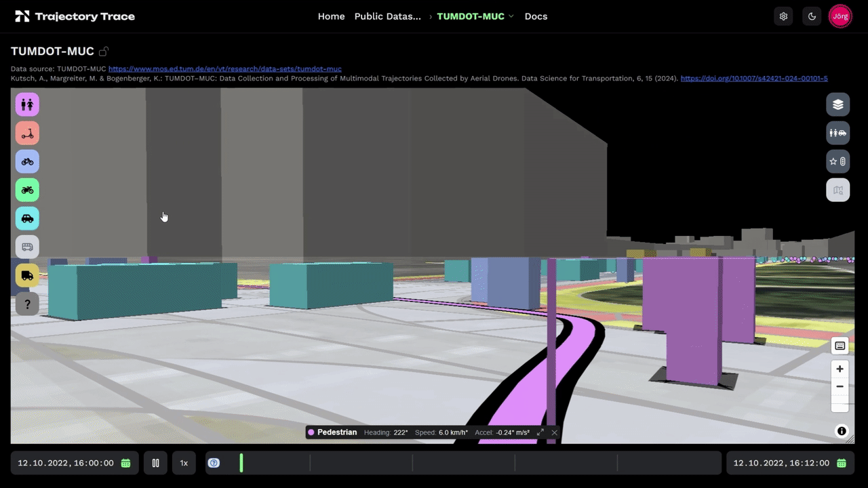Click the timeline track midpoint

pyautogui.click(x=463, y=463)
